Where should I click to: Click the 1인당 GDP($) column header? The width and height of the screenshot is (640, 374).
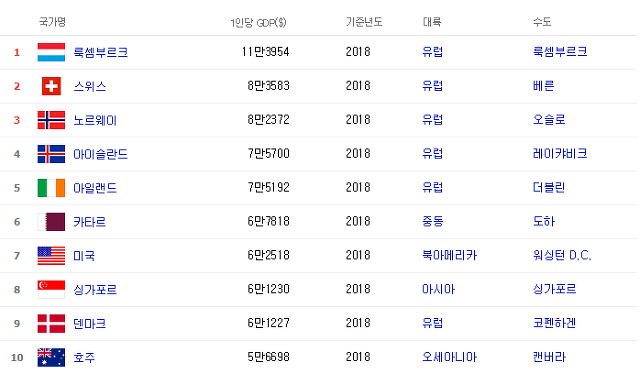click(x=258, y=22)
